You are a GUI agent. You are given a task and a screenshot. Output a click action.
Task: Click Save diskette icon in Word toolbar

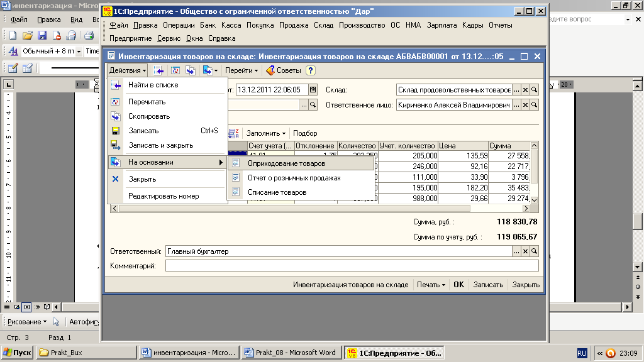pyautogui.click(x=42, y=36)
